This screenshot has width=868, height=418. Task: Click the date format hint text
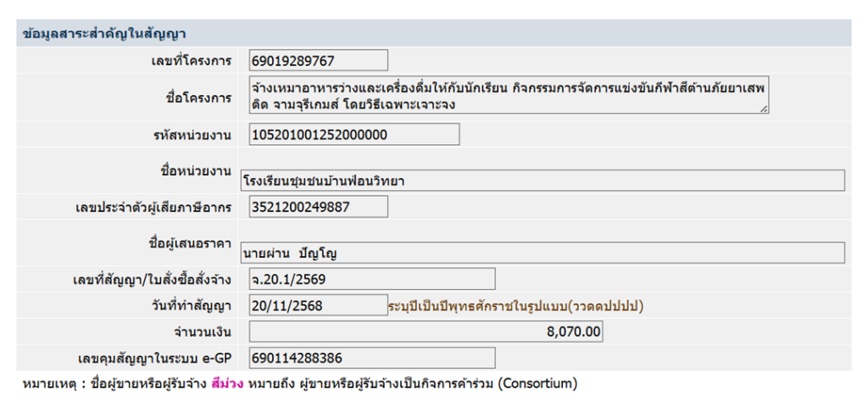click(516, 306)
